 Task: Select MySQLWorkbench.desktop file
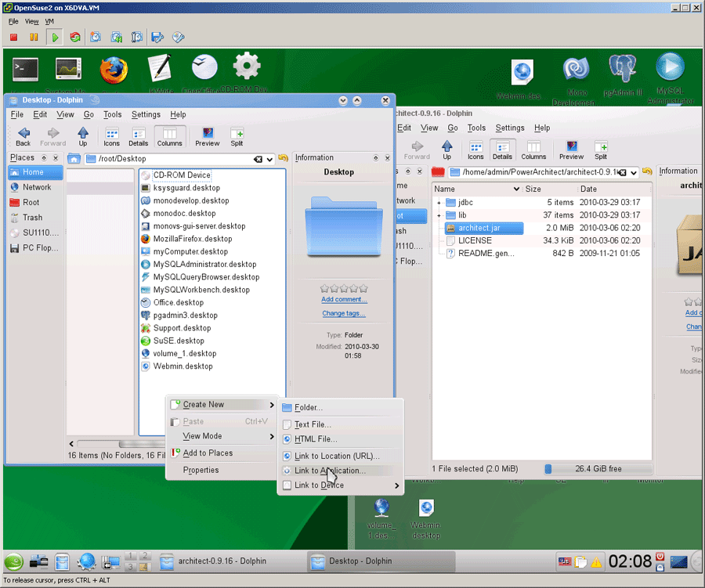click(x=201, y=290)
